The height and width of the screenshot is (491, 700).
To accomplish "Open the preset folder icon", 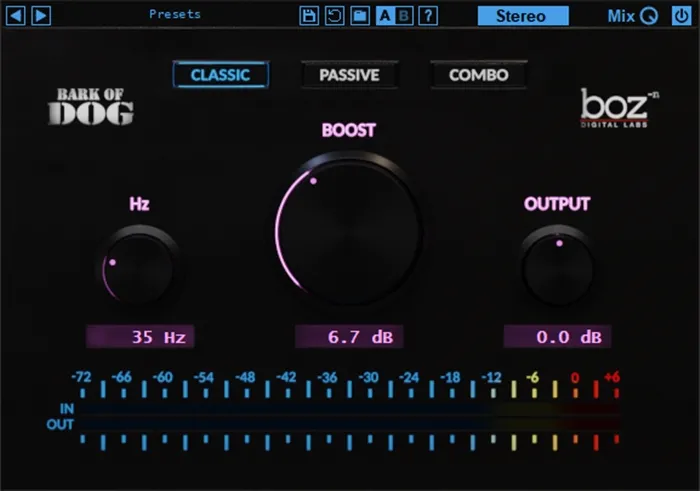I will pos(359,16).
